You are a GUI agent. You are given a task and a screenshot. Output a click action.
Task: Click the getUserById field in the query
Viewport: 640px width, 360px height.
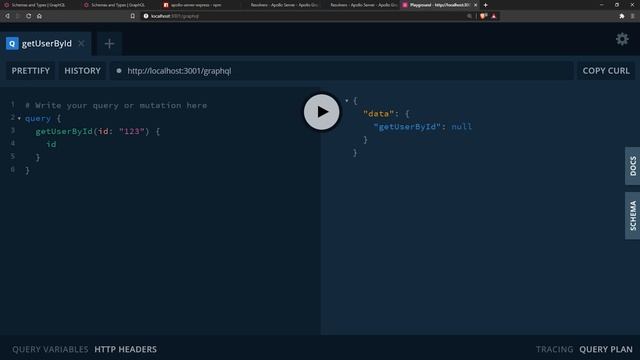coord(64,131)
